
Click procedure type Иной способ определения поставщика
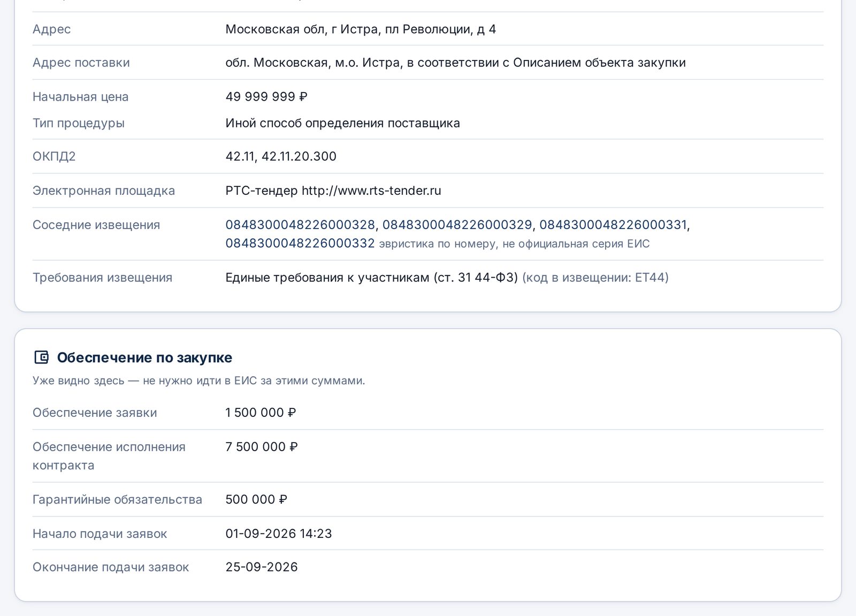pos(342,123)
